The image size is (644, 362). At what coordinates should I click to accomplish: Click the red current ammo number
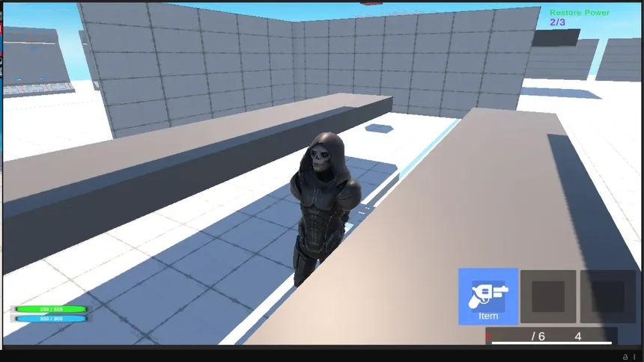pos(488,337)
